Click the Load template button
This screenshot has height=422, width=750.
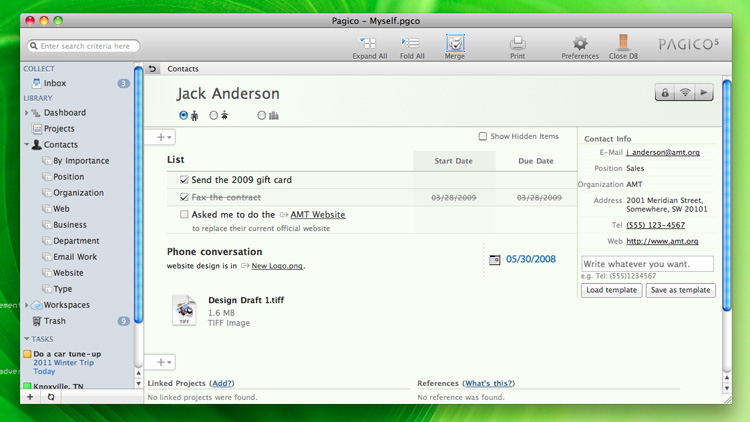pos(612,290)
